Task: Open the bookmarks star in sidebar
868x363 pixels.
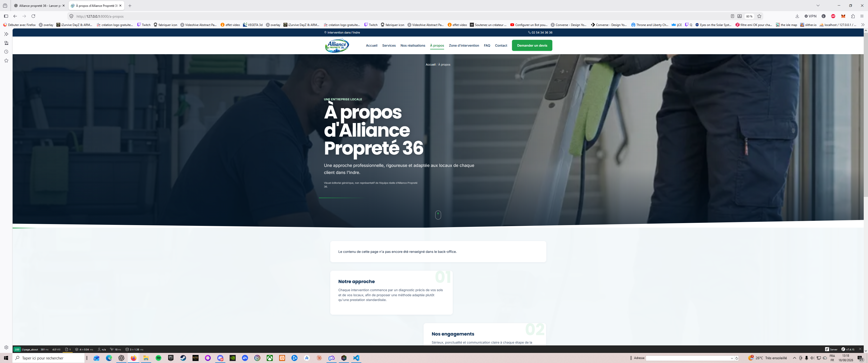Action: [x=6, y=60]
